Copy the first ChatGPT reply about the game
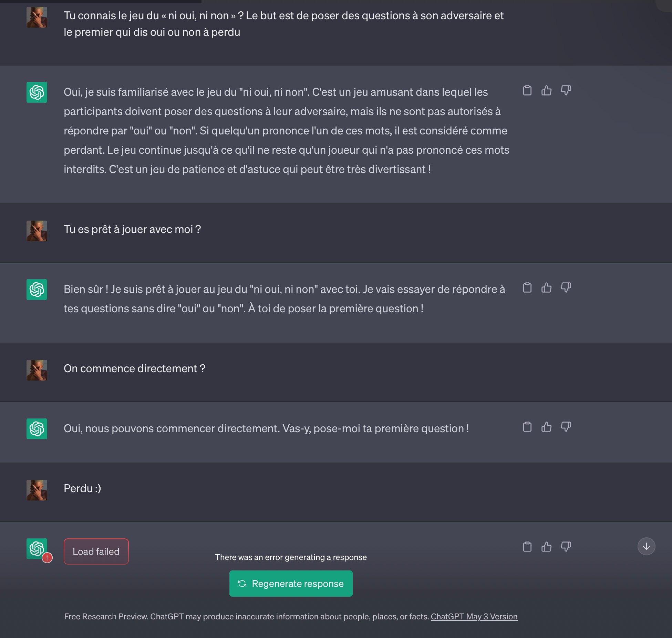The image size is (672, 638). coord(527,91)
